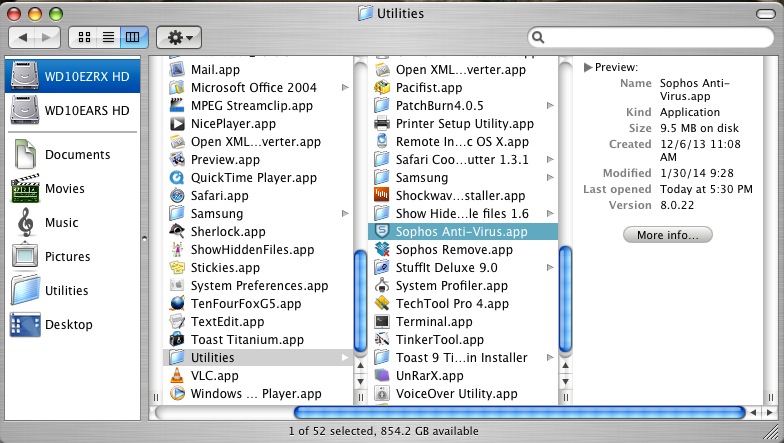Go back with the back arrow button
The width and height of the screenshot is (784, 443).
click(x=22, y=38)
